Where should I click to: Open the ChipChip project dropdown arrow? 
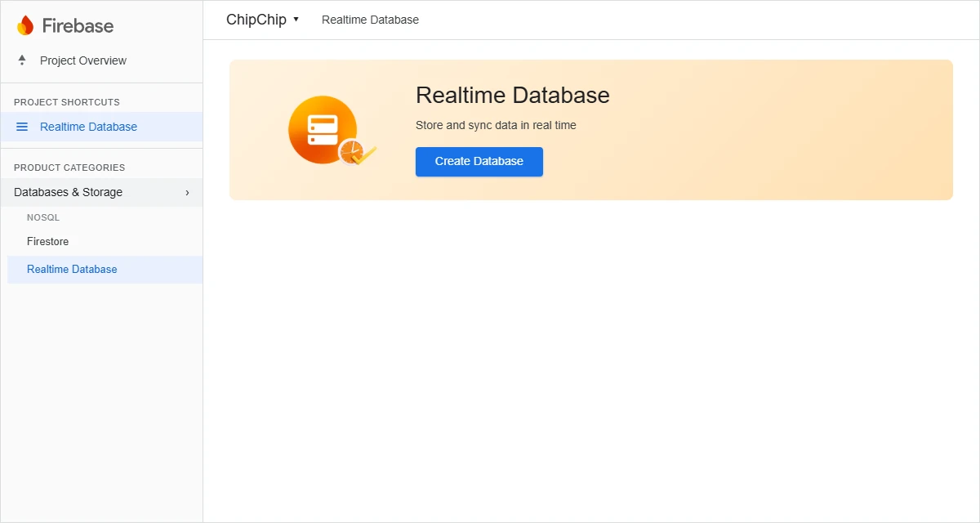pyautogui.click(x=296, y=20)
